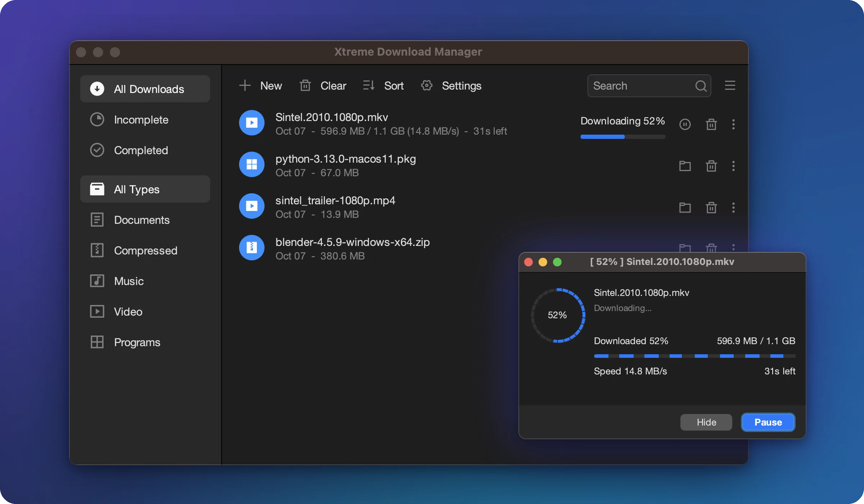
Task: Open the hamburger menu icon
Action: pyautogui.click(x=730, y=86)
